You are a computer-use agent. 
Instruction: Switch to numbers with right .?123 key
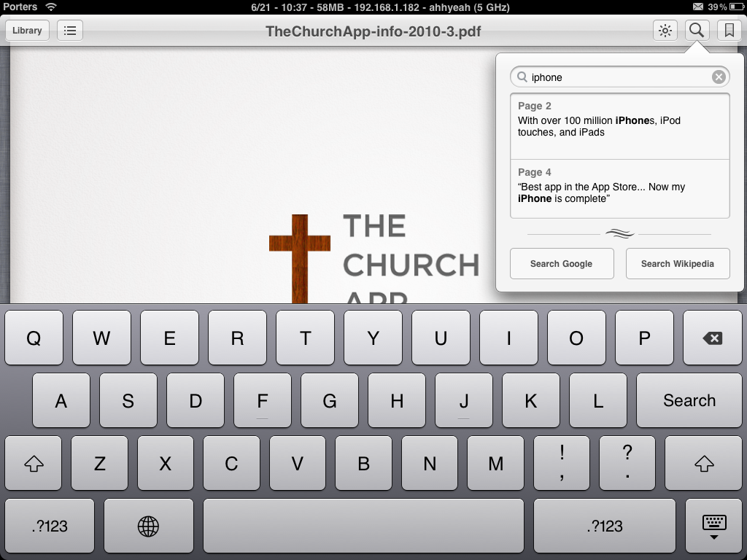tap(605, 526)
